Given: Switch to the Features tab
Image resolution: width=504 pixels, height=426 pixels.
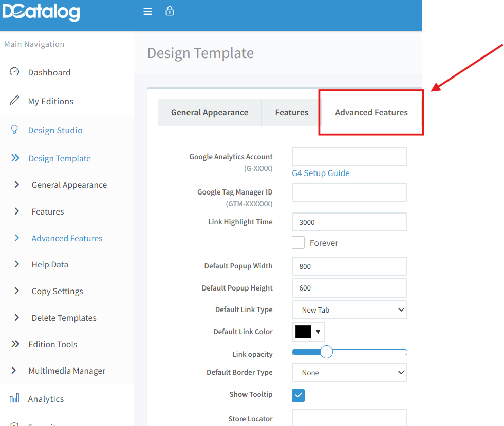Looking at the screenshot, I should [x=291, y=112].
